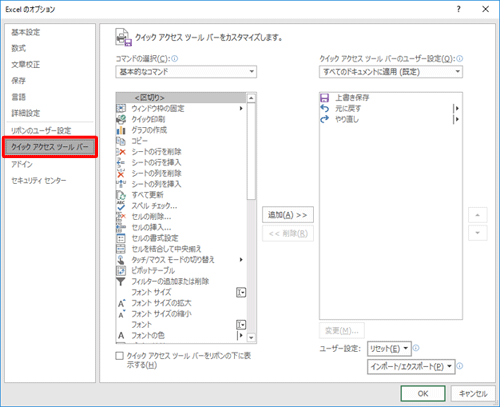
Task: Click the 追加(A) >> button
Action: [288, 215]
